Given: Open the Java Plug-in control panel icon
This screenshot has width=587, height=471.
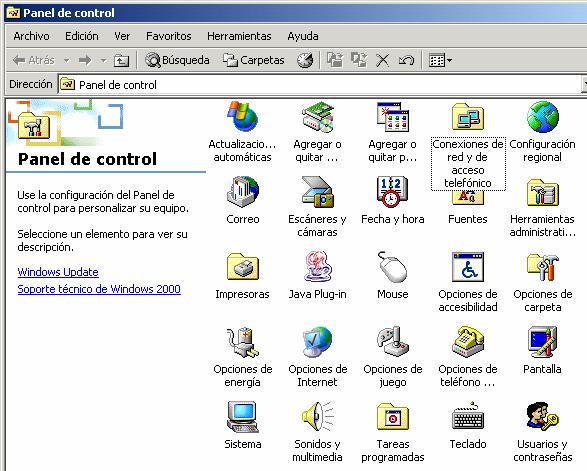Looking at the screenshot, I should click(317, 267).
